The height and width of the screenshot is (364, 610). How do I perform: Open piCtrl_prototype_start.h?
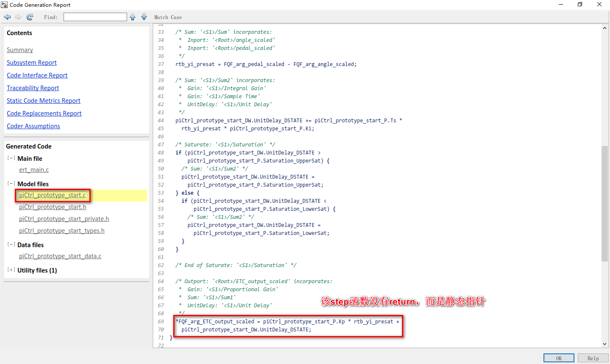tap(53, 207)
